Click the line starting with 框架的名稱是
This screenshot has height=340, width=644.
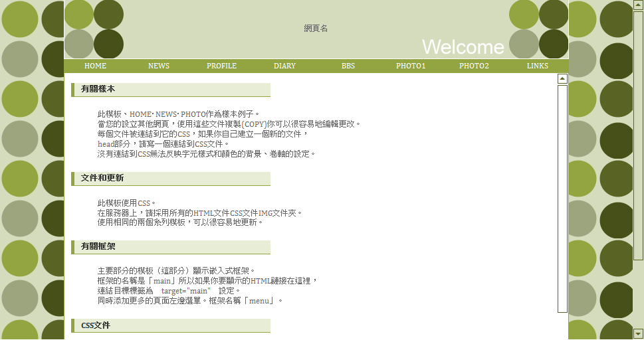point(207,281)
